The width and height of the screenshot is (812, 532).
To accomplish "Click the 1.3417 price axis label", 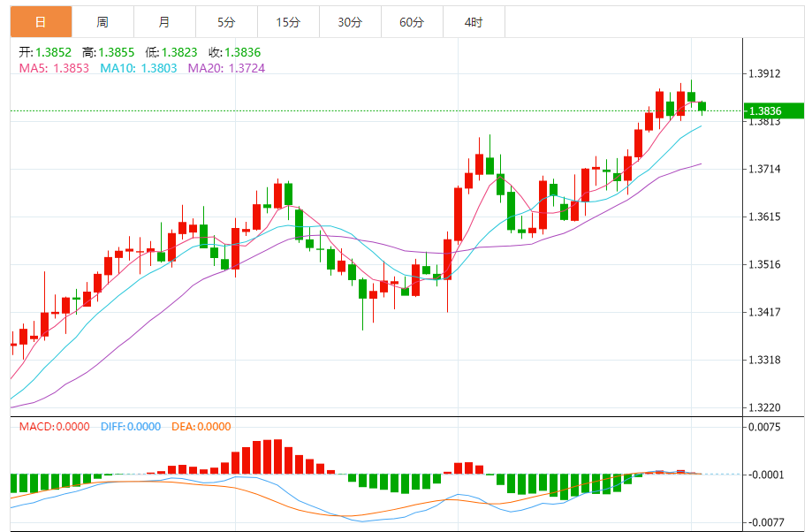I will tap(764, 312).
